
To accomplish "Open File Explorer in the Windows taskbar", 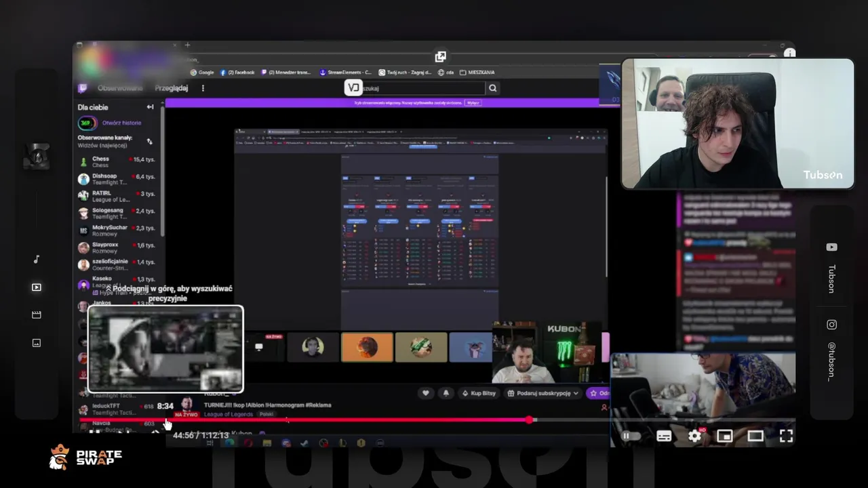I will coord(267,443).
